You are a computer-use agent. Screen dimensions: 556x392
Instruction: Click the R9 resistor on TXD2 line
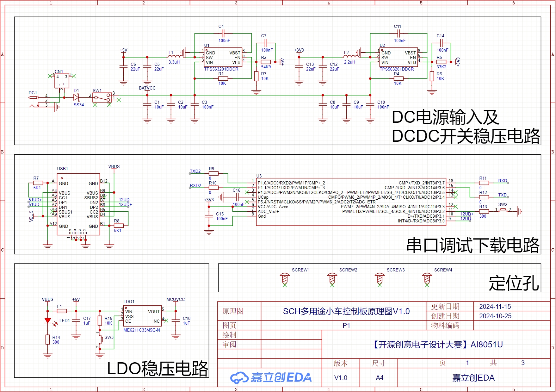click(x=213, y=173)
